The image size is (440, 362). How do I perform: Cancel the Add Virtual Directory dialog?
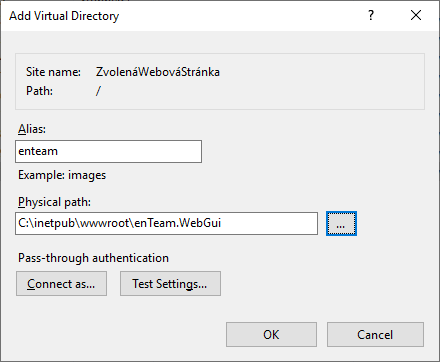[x=375, y=334]
